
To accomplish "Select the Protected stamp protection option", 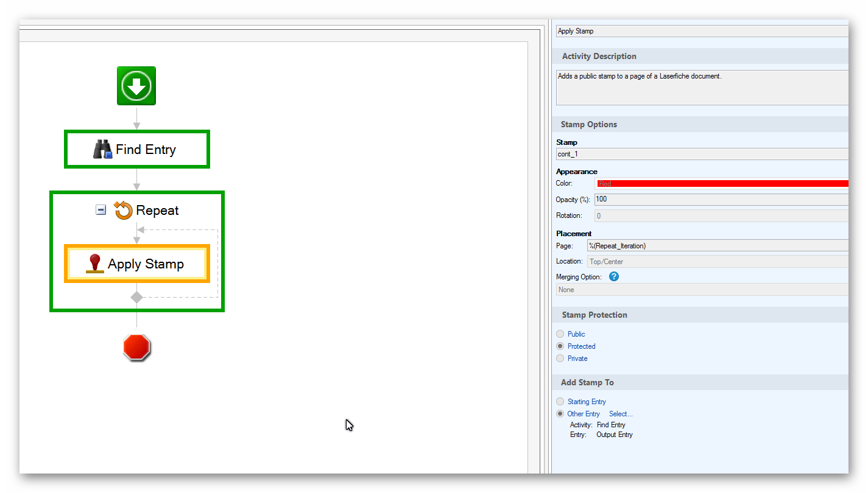I will [560, 346].
